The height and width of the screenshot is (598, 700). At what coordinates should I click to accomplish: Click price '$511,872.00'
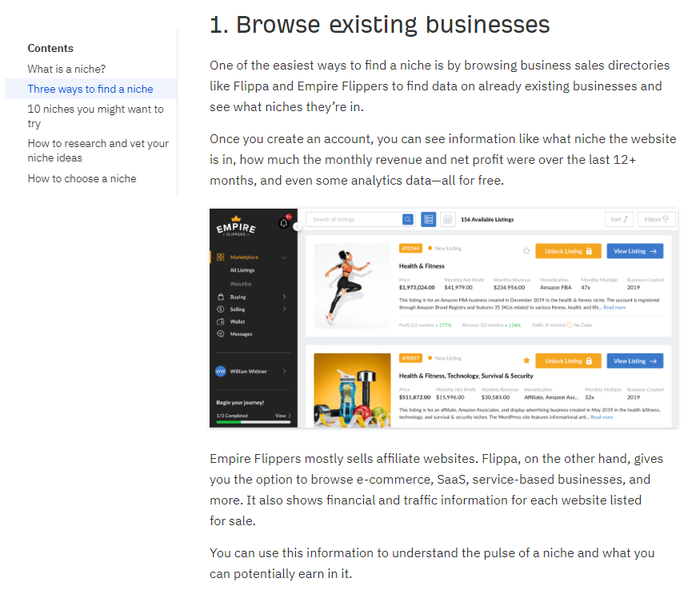coord(414,397)
